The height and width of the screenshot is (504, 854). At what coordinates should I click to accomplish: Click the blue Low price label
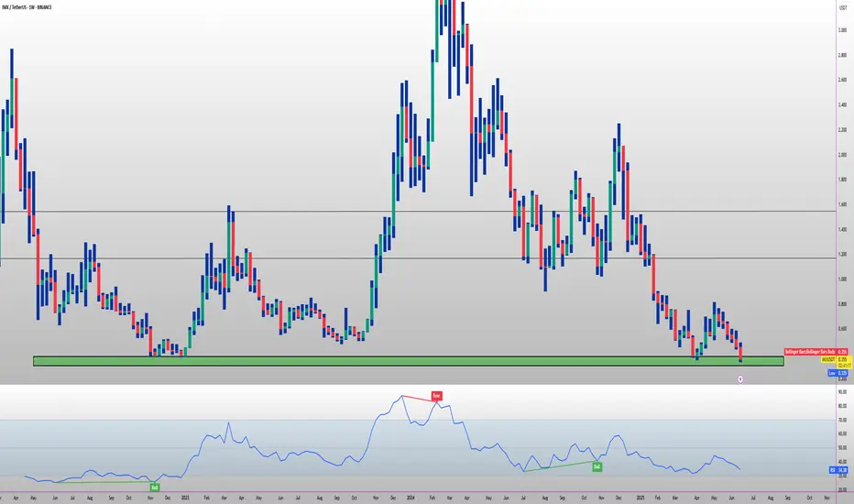click(x=838, y=373)
